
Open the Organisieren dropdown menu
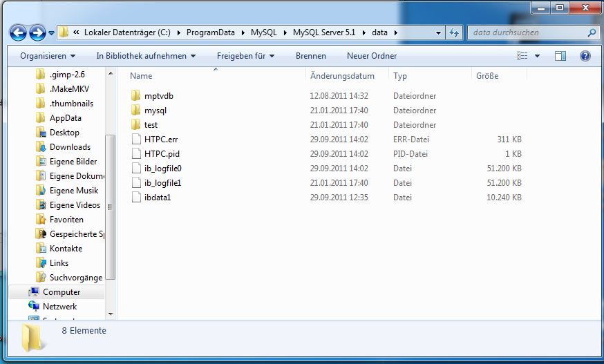coord(48,56)
